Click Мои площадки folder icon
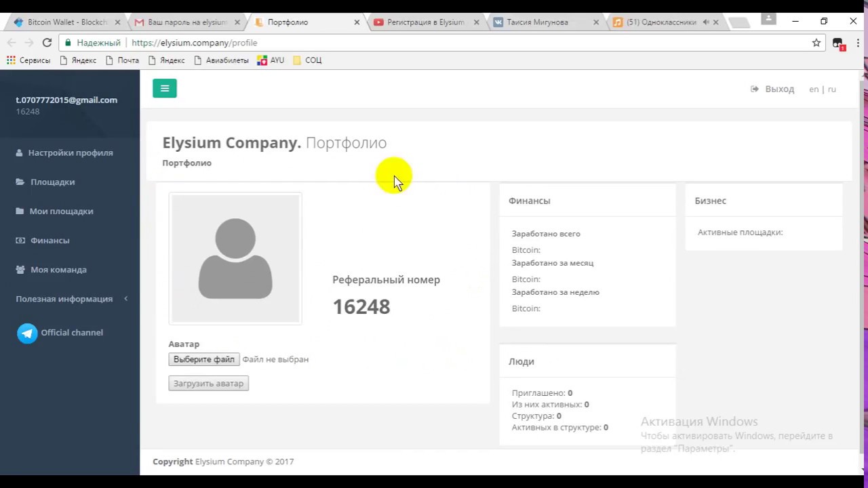868x488 pixels. click(x=20, y=211)
